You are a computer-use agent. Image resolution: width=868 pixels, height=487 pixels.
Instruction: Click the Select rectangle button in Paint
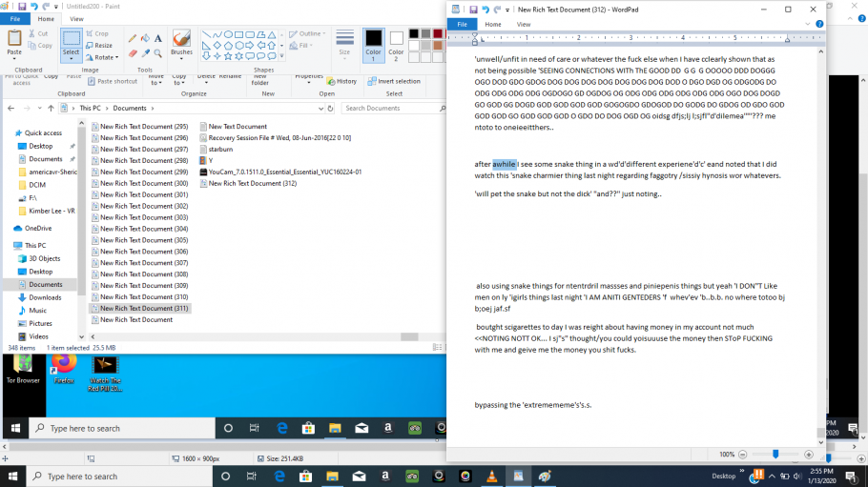click(71, 39)
